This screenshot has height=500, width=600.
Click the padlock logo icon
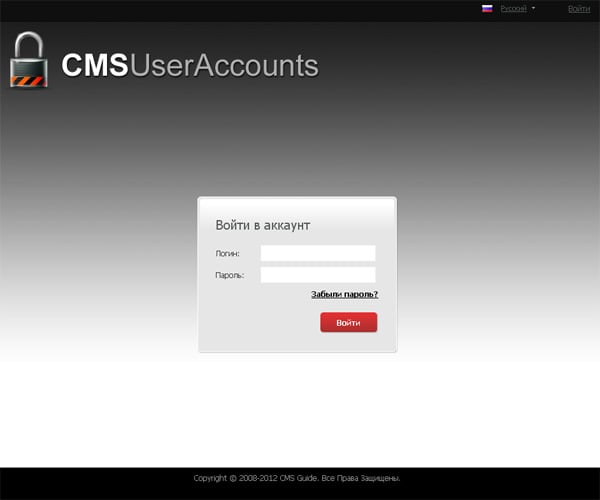(29, 61)
